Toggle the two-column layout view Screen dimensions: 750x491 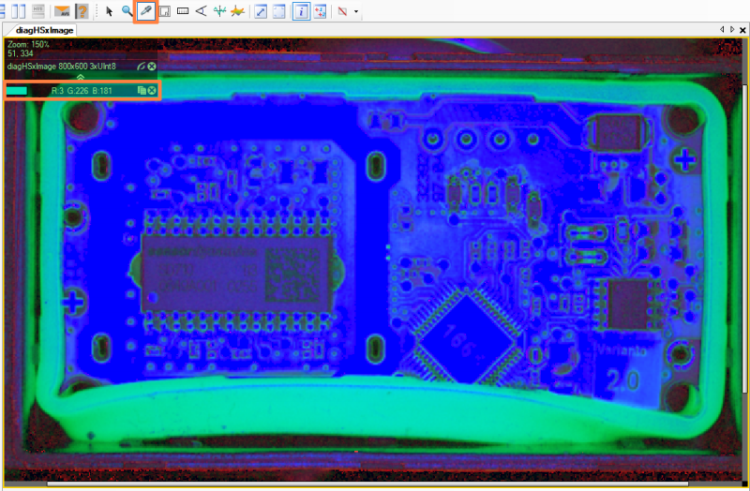point(18,12)
